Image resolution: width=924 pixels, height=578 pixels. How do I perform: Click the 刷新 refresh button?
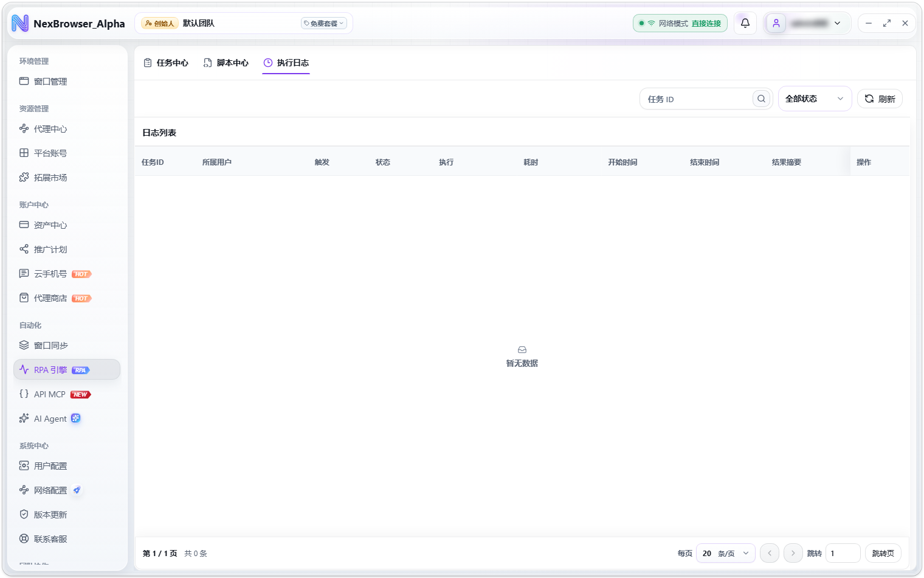coord(880,99)
